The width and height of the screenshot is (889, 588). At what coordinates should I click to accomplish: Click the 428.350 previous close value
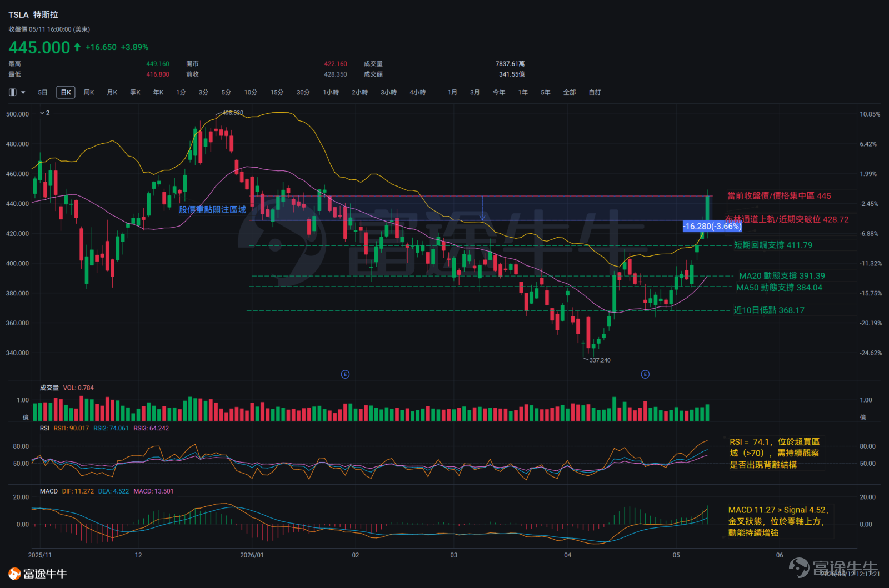click(x=336, y=74)
